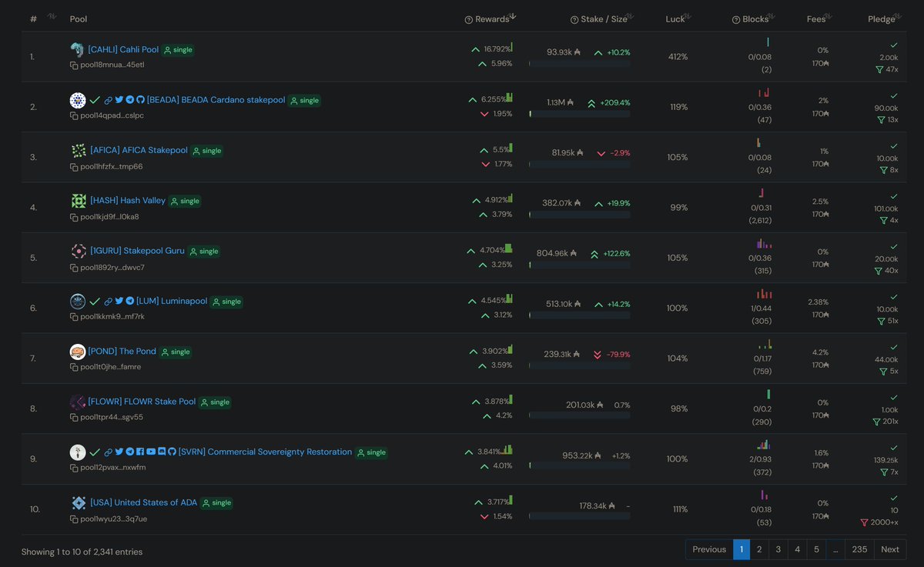Viewport: 924px width, 567px height.
Task: Open Luminapool's Telegram channel
Action: (129, 301)
